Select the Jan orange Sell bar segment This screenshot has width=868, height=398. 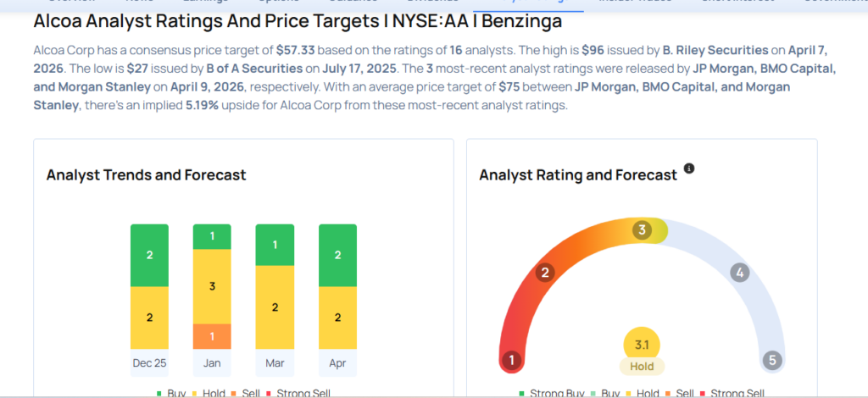point(213,336)
